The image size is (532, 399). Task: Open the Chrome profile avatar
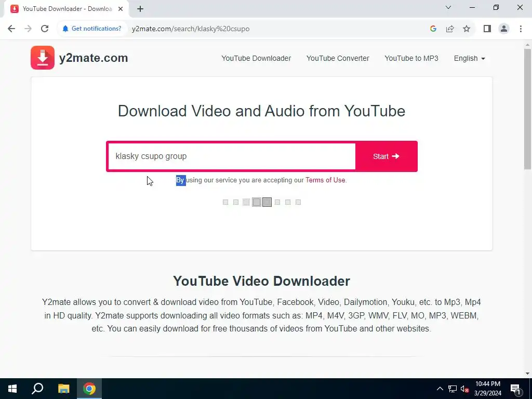[x=504, y=29]
